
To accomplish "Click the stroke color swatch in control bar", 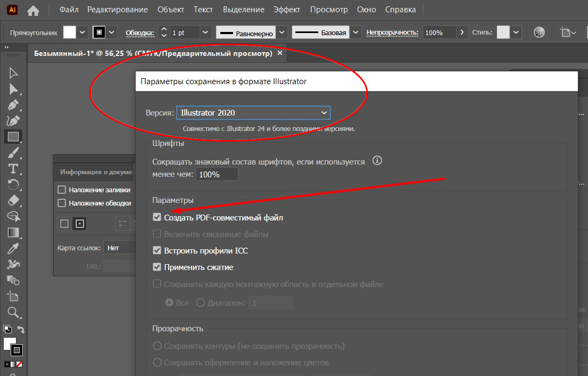I will [99, 32].
